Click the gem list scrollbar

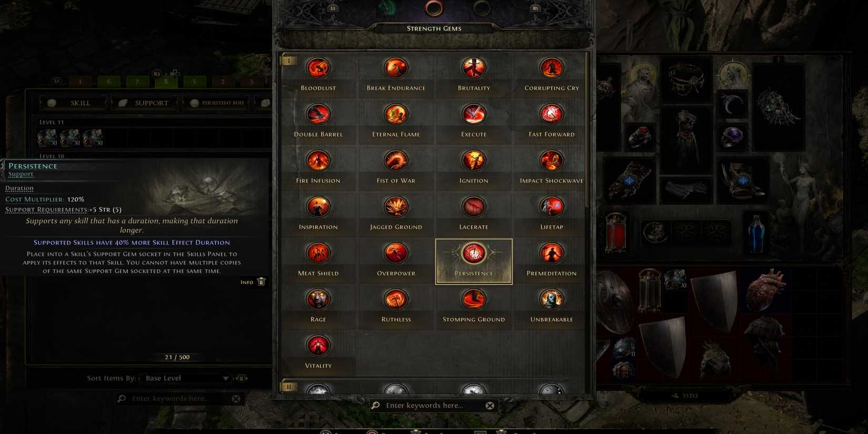587,132
